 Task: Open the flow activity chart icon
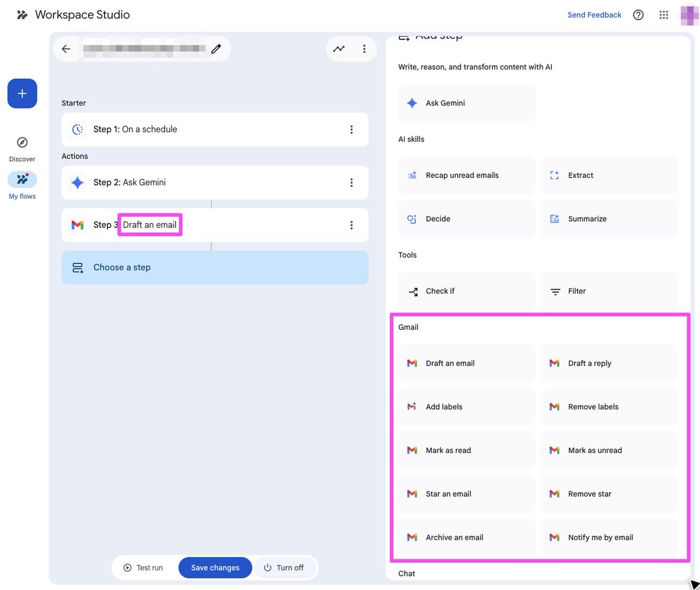(x=339, y=49)
